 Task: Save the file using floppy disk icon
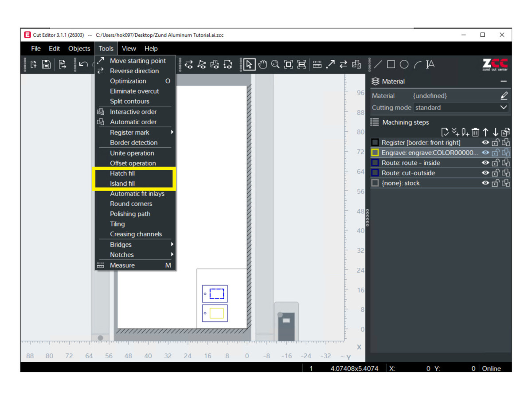point(46,65)
